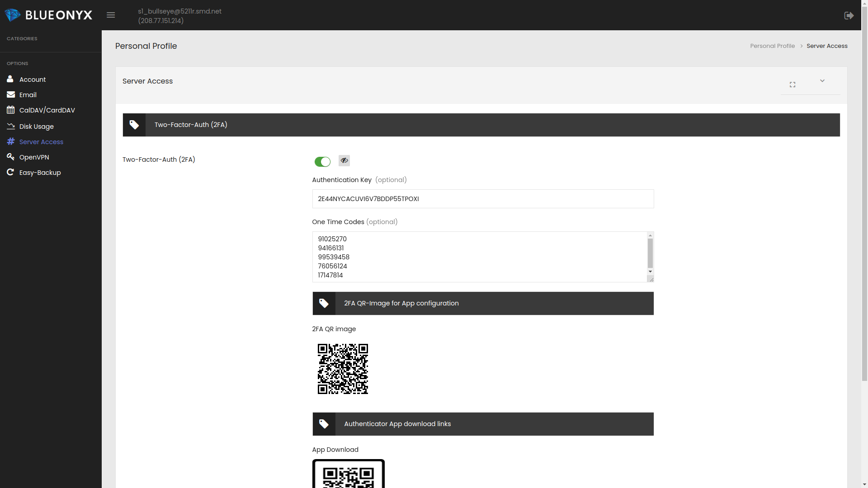Image resolution: width=868 pixels, height=488 pixels.
Task: Click the One Time Codes scroll-down arrow
Action: (x=650, y=272)
